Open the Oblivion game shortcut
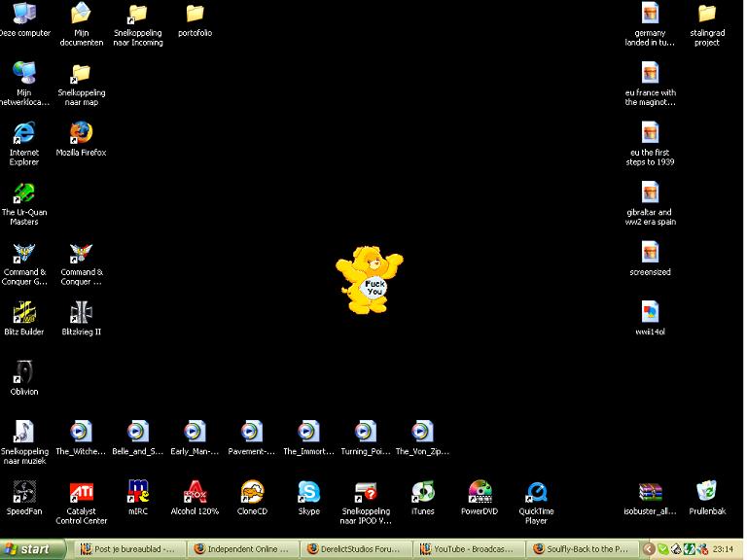This screenshot has height=560, width=747. tap(24, 372)
